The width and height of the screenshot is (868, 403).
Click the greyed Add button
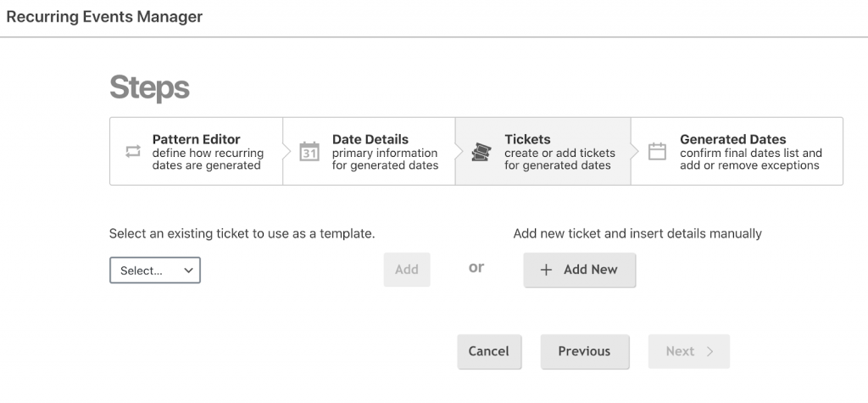coord(407,270)
